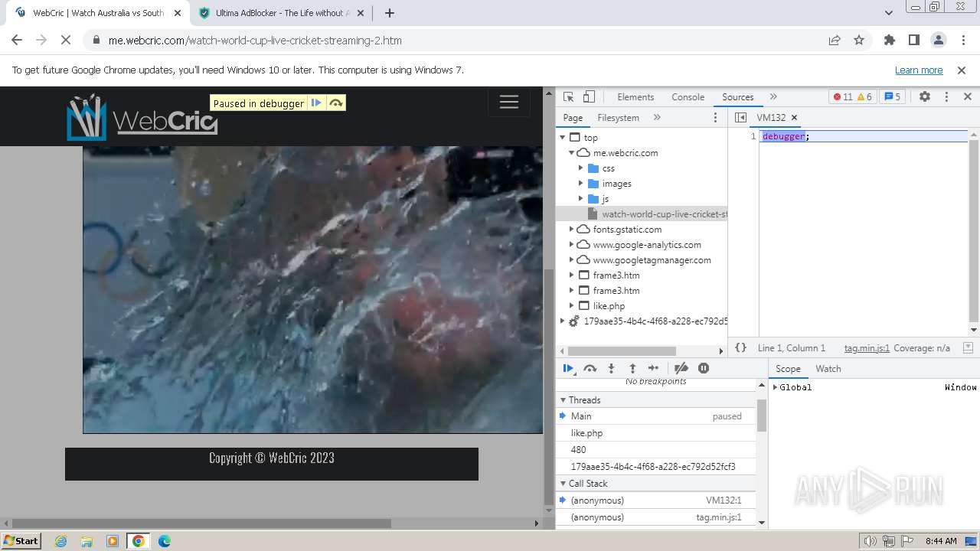Switch to Ultima AdBlocker browser tab

coord(281,13)
